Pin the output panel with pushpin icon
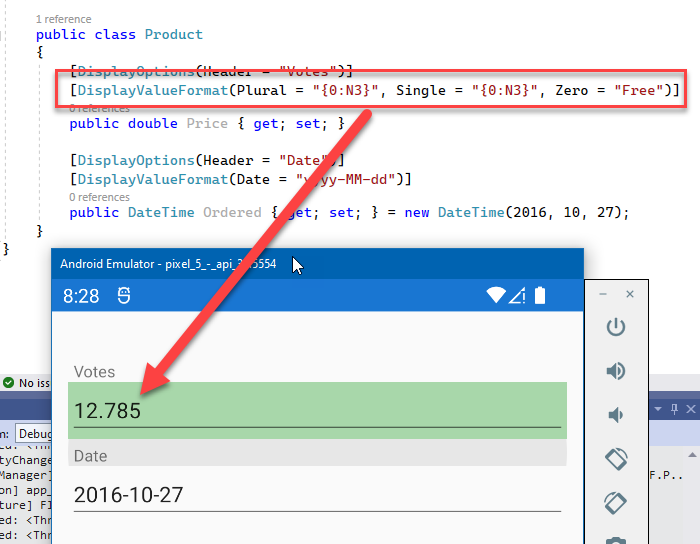Screen dimensions: 700x544 [674, 408]
